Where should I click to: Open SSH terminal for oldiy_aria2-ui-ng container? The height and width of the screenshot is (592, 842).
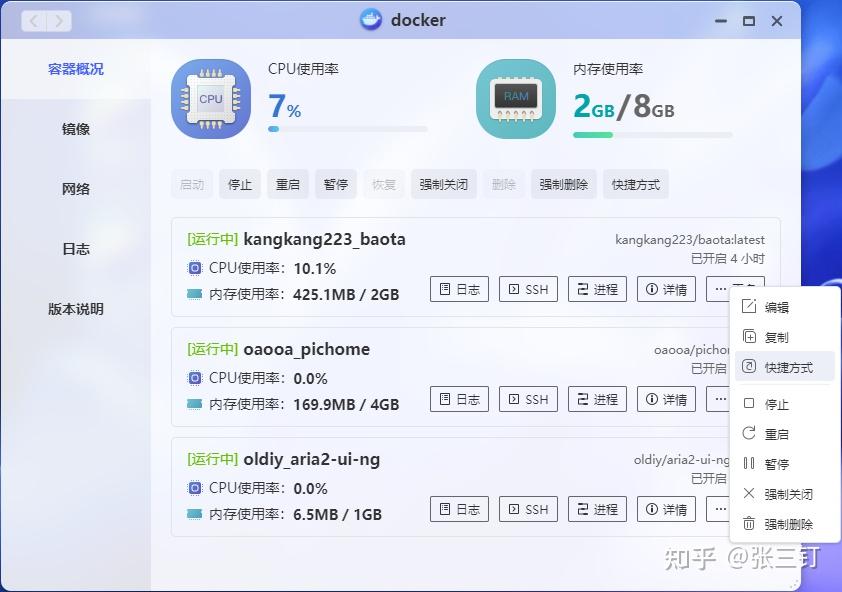point(527,509)
